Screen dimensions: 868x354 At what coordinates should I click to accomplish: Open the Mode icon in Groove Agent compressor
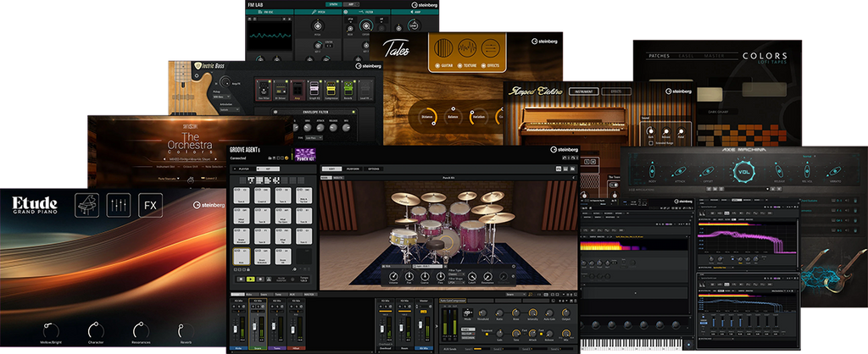[x=467, y=313]
